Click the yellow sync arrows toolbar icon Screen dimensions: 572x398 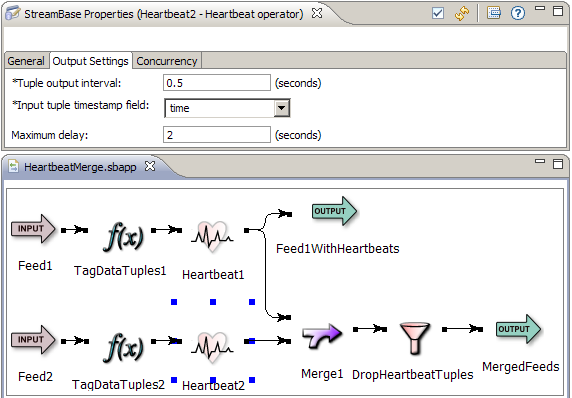462,13
